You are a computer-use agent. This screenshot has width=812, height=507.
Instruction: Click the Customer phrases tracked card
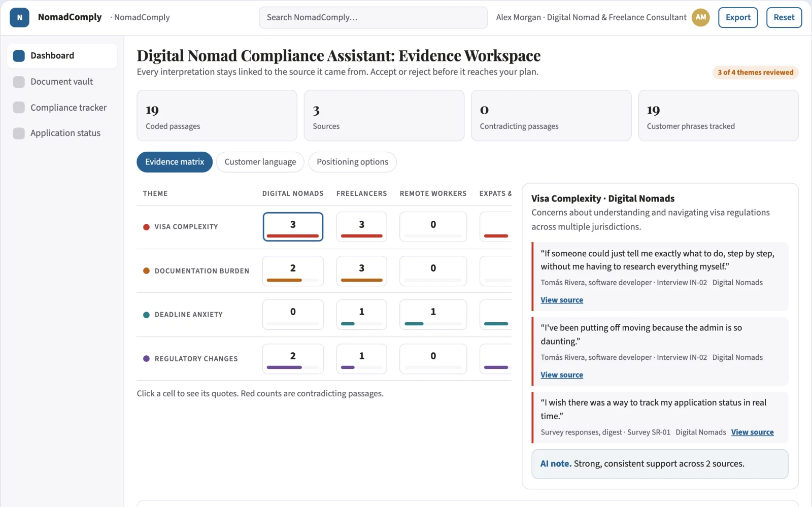[718, 116]
